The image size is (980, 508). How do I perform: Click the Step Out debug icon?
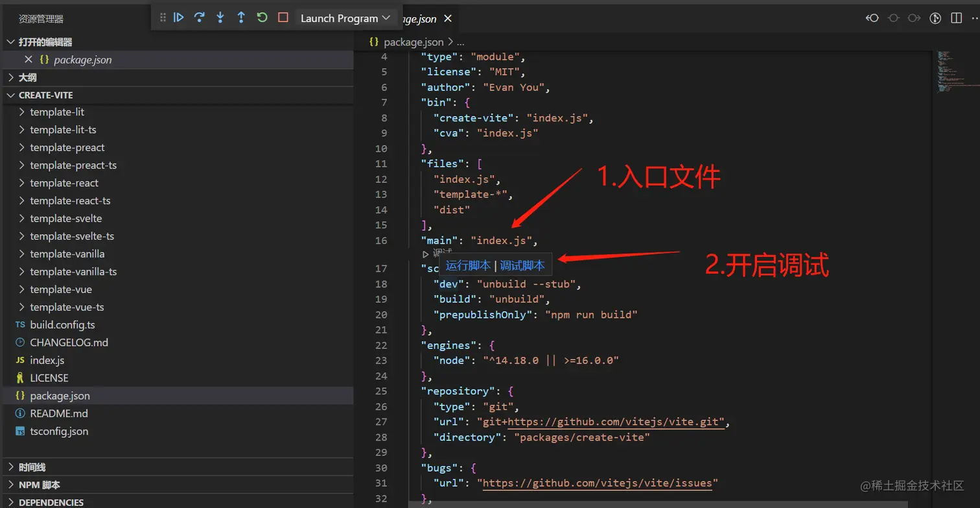coord(241,18)
